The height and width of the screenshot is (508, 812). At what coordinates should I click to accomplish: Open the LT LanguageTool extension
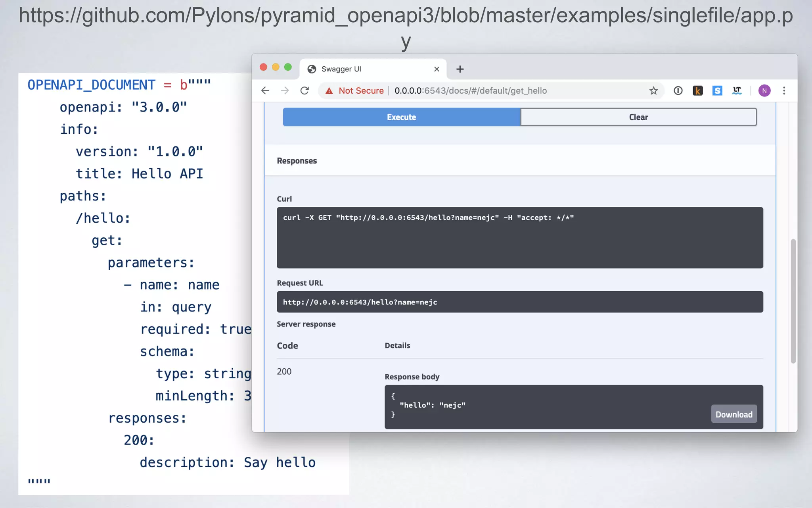(x=737, y=91)
